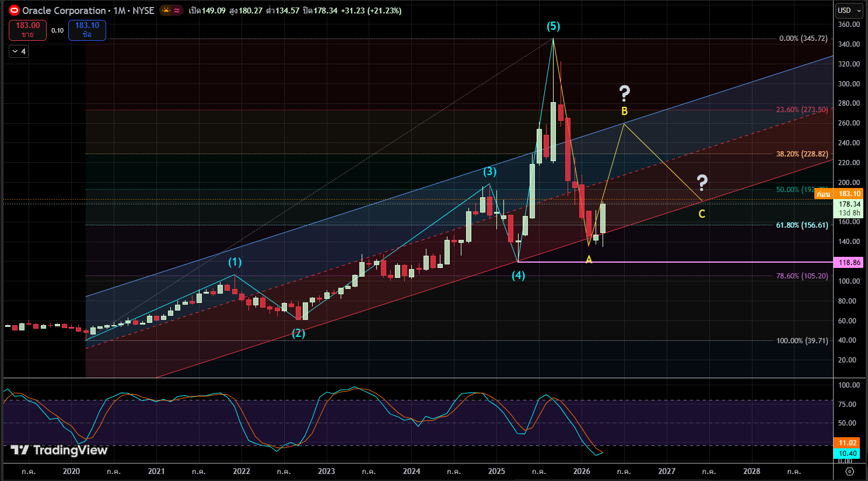The image size is (868, 481).
Task: Click the question mark above wave C
Action: click(702, 183)
